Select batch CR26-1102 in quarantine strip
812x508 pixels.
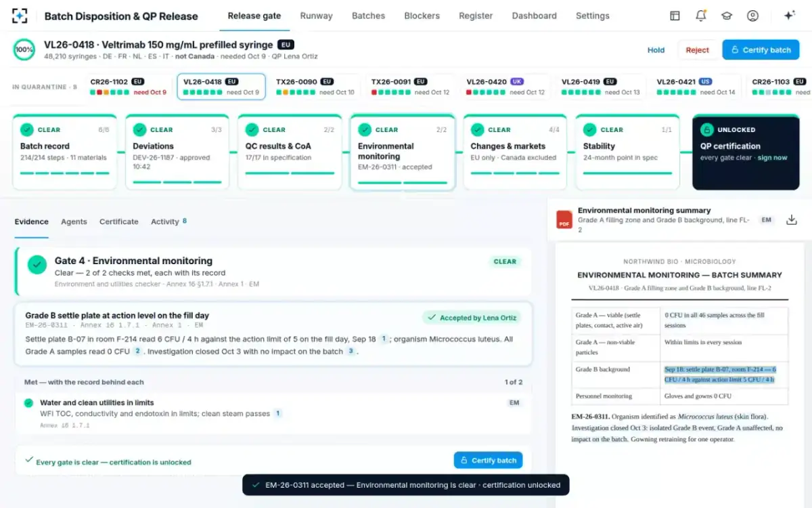[x=128, y=87]
